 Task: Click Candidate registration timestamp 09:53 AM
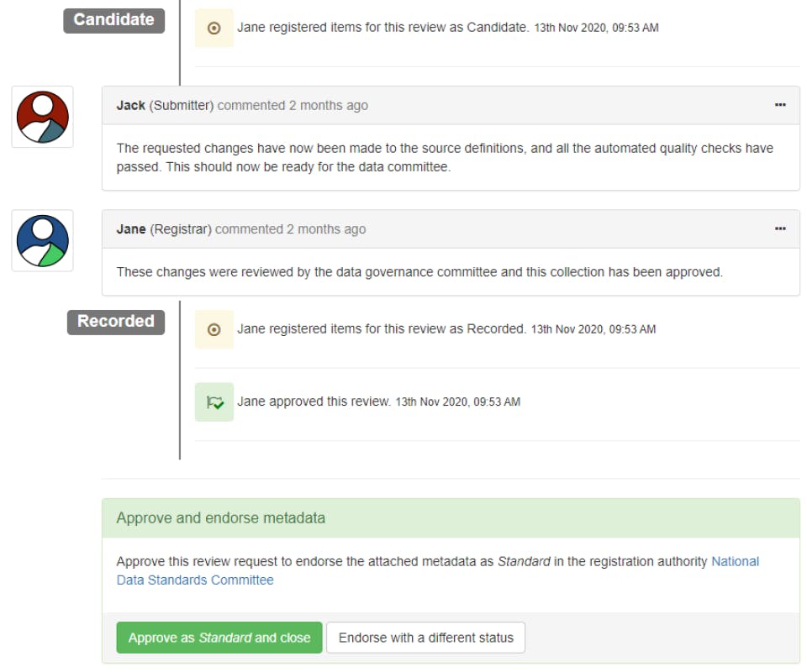pos(596,28)
